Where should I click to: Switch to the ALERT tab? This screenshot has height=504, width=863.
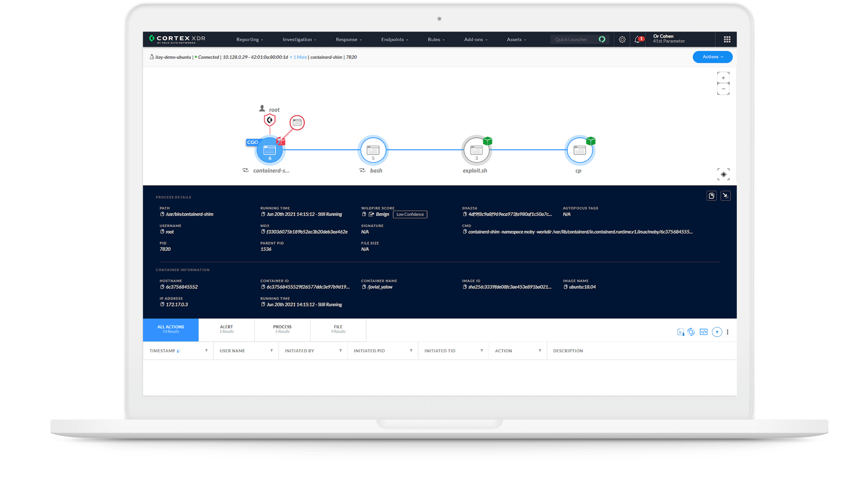[227, 329]
